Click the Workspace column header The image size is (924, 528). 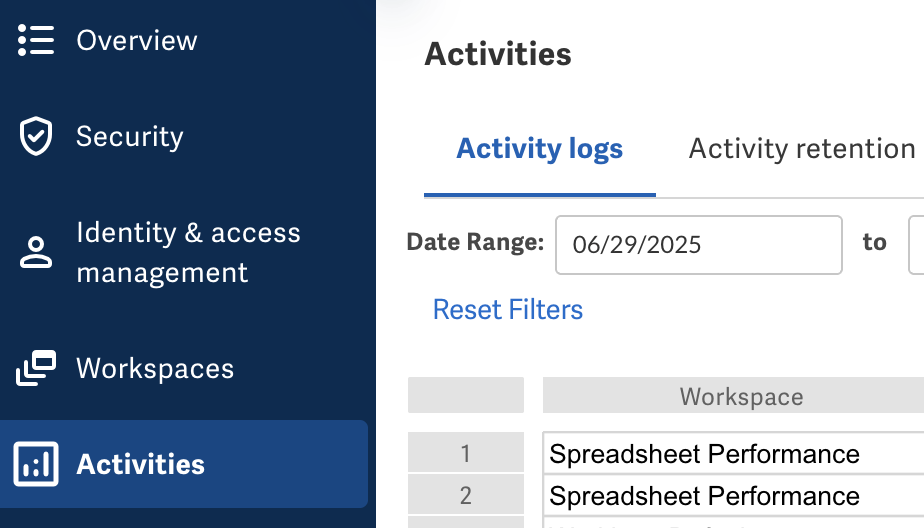tap(733, 395)
